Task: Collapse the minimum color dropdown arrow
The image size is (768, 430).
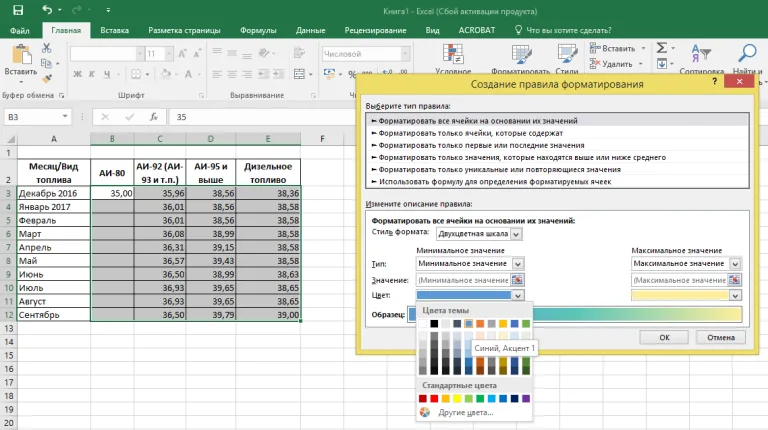Action: click(x=518, y=295)
